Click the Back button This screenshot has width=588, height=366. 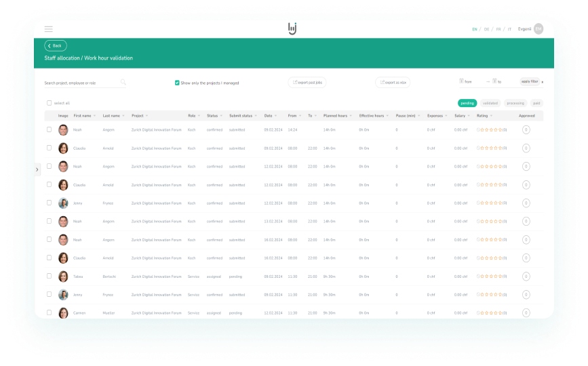click(x=56, y=45)
